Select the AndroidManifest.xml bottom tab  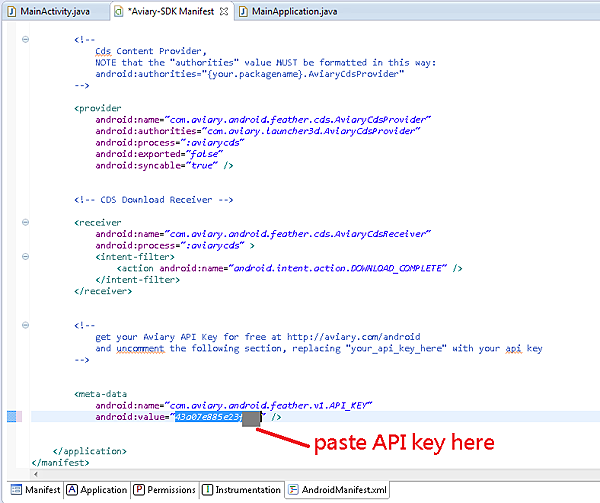(338, 490)
